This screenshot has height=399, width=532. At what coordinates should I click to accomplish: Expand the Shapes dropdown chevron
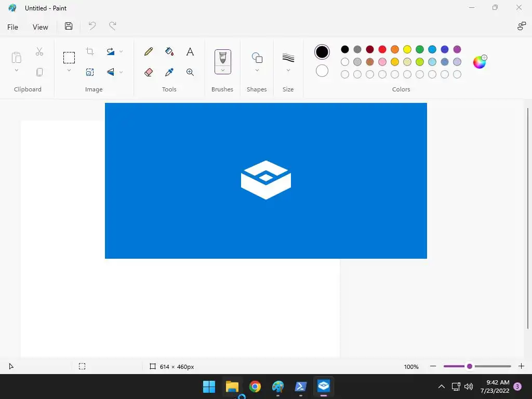(257, 70)
